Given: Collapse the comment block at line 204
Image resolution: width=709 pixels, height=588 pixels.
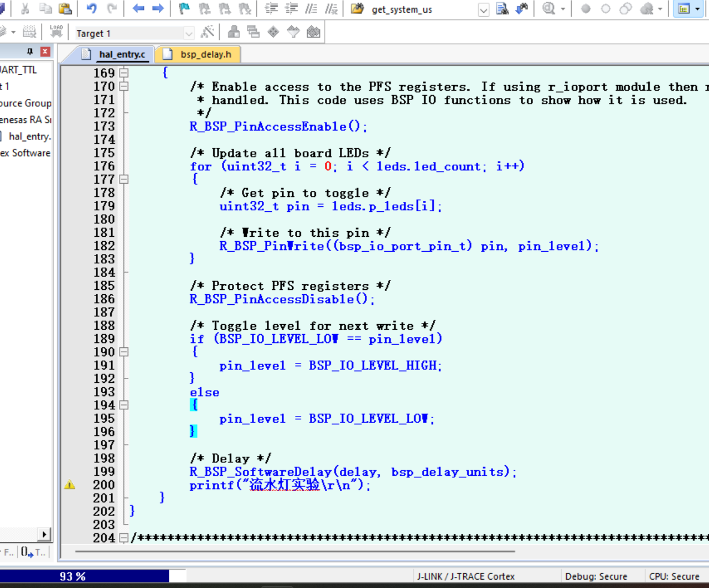Looking at the screenshot, I should click(x=124, y=537).
